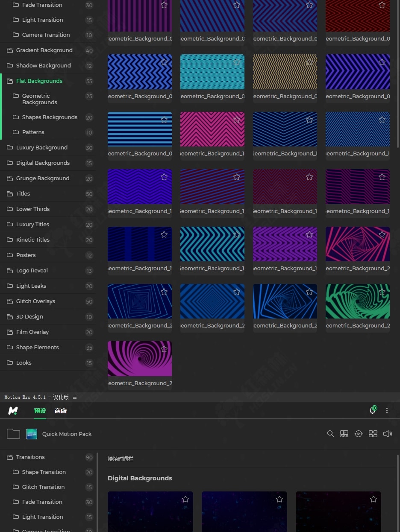Collapse the Flat Backgrounds category

tap(39, 81)
